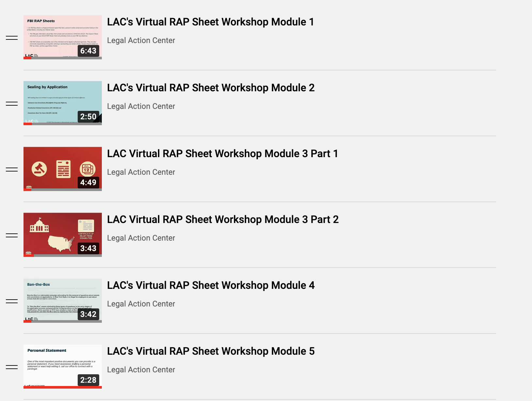Open LAC's Virtual RAP Sheet Workshop Module 1 title
The image size is (532, 401).
pyautogui.click(x=211, y=22)
